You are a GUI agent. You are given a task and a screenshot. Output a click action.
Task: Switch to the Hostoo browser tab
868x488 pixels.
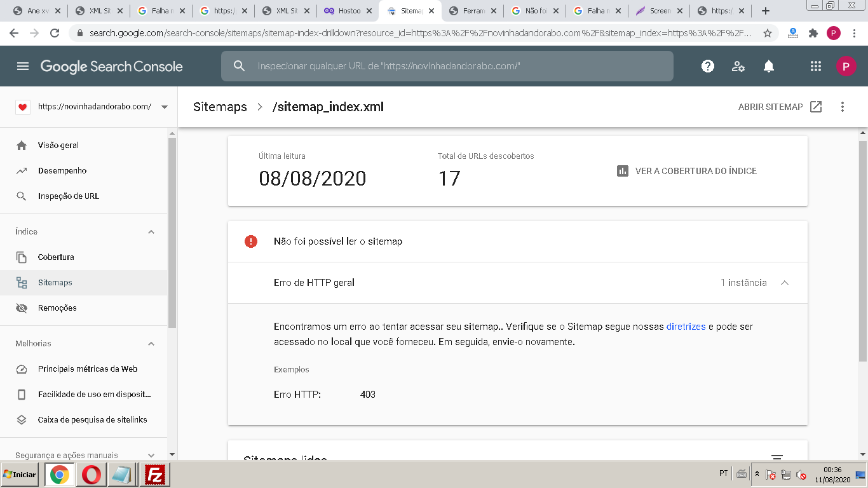[348, 11]
